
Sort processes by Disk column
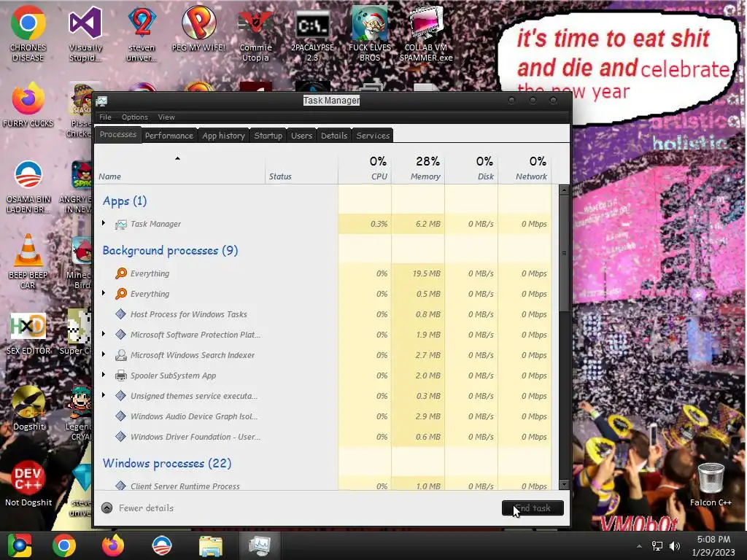472,169
